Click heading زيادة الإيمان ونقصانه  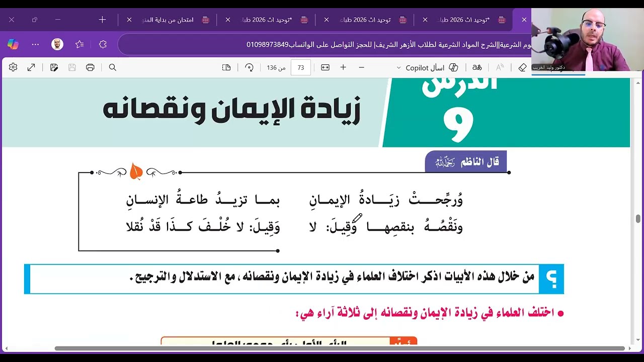(231, 111)
